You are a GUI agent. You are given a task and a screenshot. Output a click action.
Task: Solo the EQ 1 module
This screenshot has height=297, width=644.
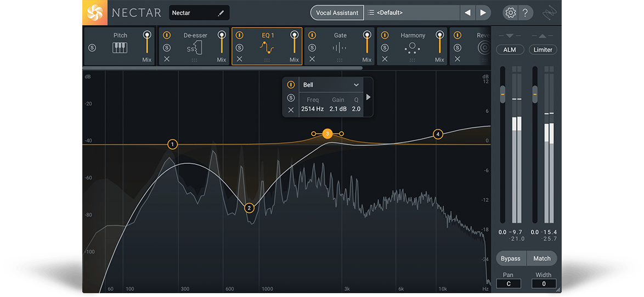[x=240, y=48]
